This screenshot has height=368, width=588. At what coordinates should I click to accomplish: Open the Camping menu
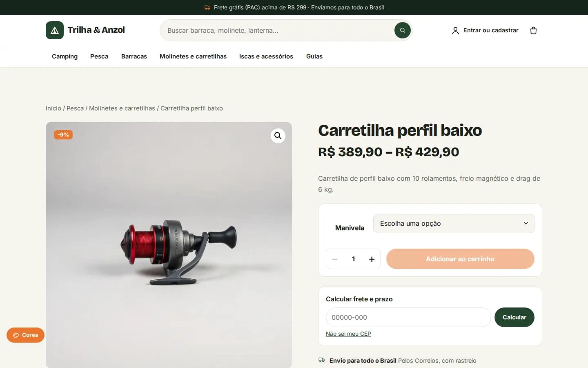pos(65,56)
